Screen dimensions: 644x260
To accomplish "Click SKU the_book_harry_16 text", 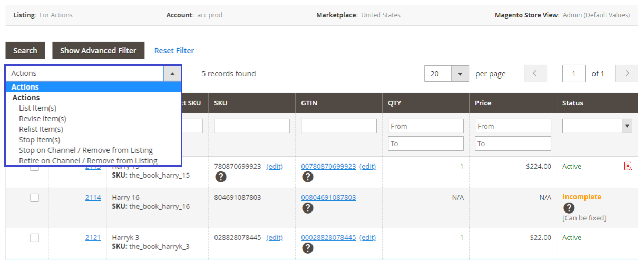I will 151,206.
